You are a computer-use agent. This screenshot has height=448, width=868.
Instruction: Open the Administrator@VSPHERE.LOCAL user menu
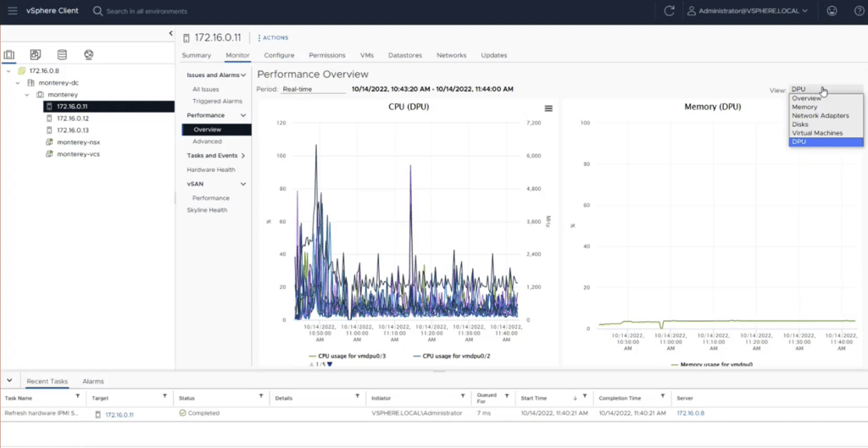tap(748, 11)
